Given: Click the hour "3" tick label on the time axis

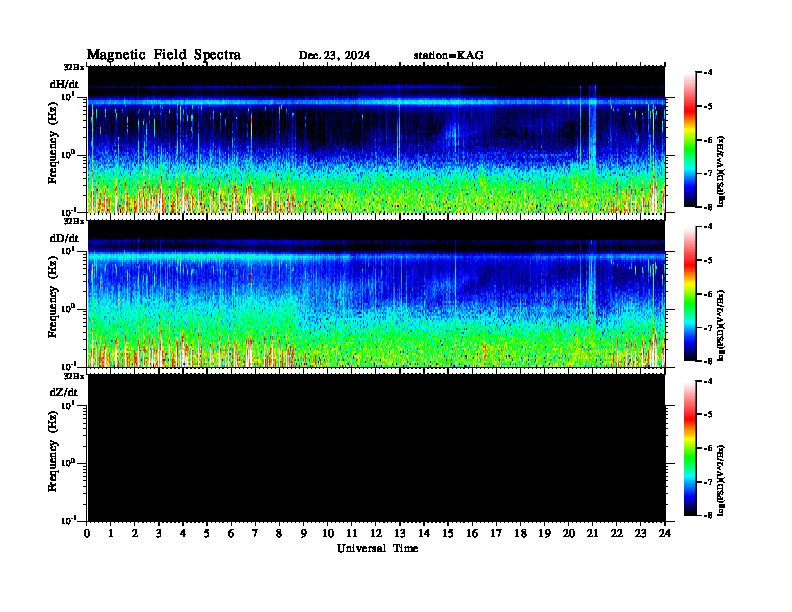Looking at the screenshot, I should click(x=159, y=533).
